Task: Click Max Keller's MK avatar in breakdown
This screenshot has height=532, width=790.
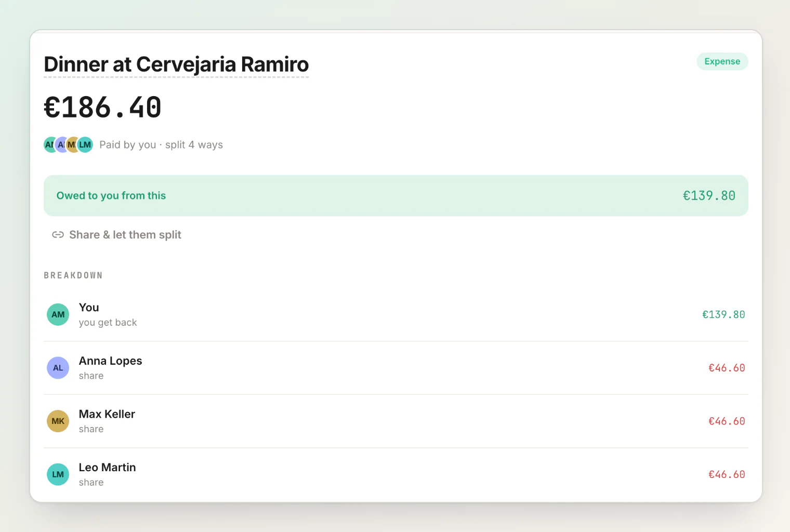Action: 58,421
